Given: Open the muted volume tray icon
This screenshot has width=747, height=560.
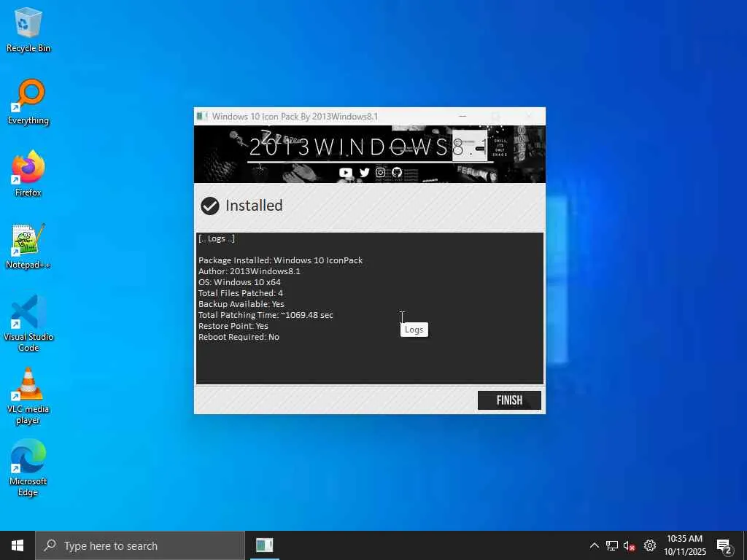Looking at the screenshot, I should [x=629, y=545].
